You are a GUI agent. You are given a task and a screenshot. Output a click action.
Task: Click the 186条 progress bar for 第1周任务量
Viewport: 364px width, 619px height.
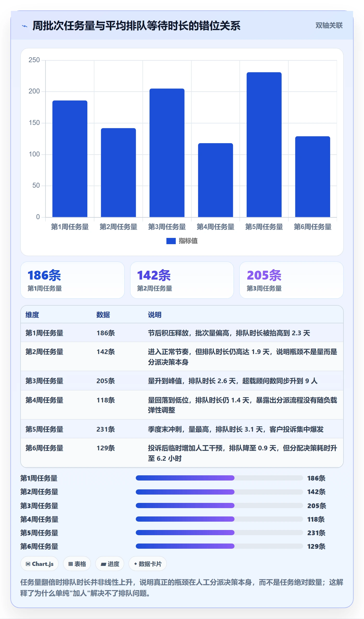point(219,478)
